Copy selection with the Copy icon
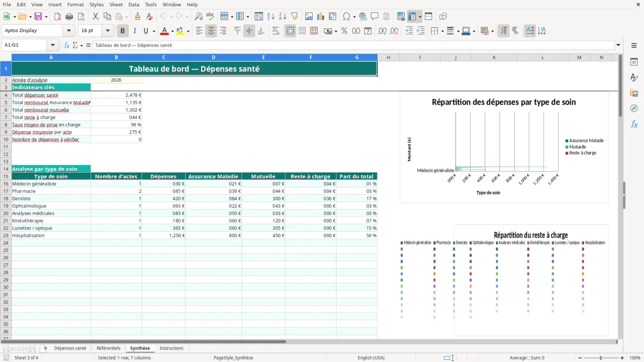The width and height of the screenshot is (644, 362). (x=107, y=17)
